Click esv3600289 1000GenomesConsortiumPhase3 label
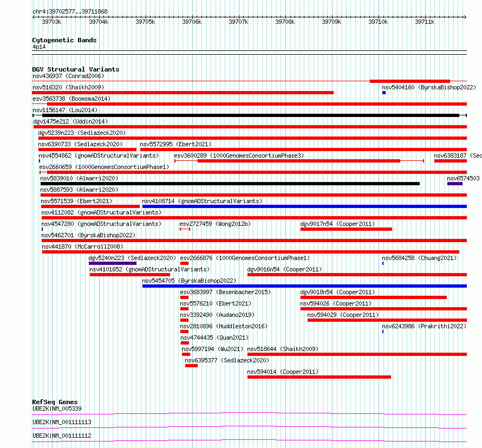This screenshot has width=482, height=448. click(239, 155)
